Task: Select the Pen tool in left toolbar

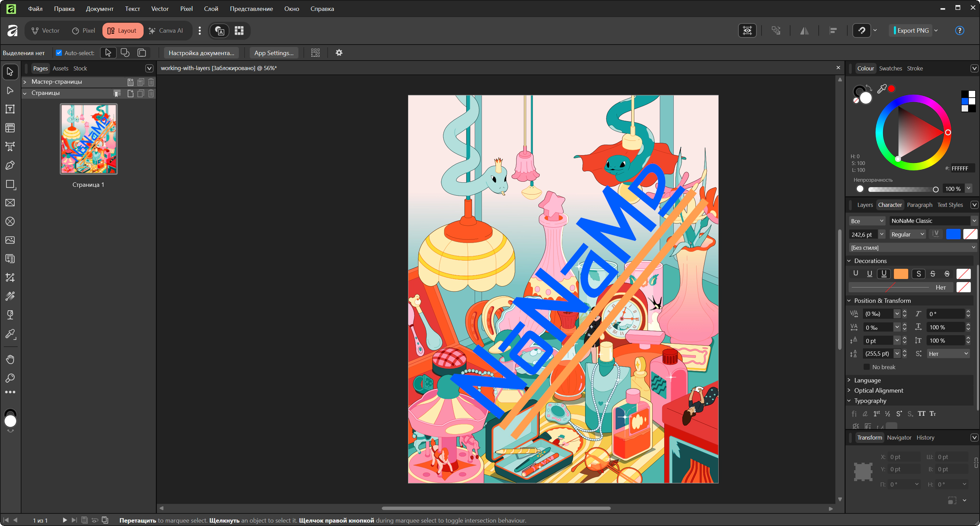Action: coord(10,165)
